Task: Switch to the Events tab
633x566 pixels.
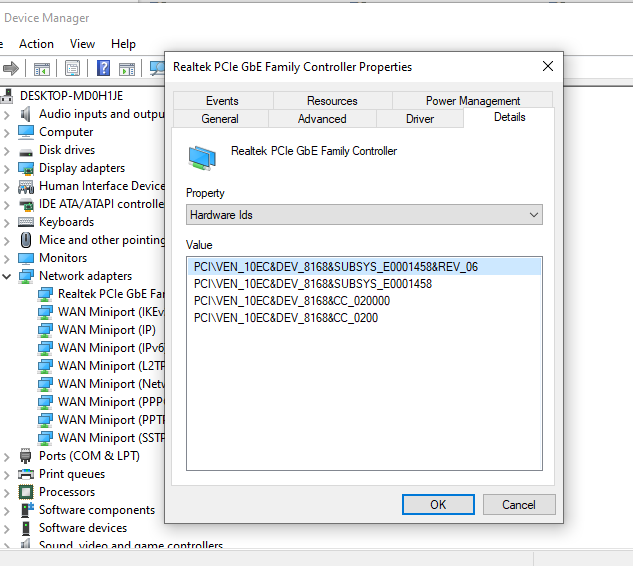Action: pyautogui.click(x=223, y=101)
